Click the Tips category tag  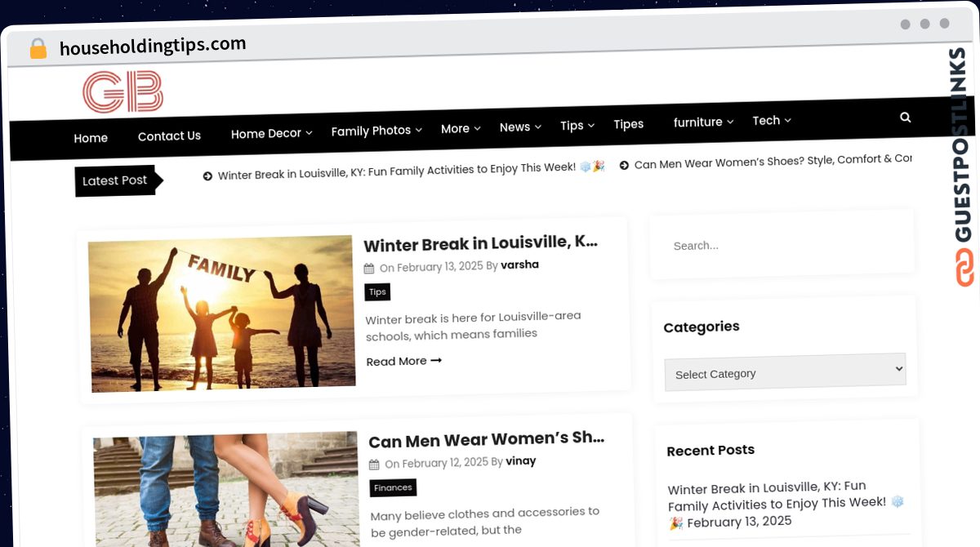point(377,291)
